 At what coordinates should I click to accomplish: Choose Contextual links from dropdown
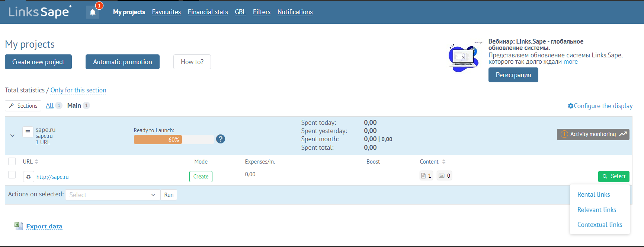[x=600, y=225]
